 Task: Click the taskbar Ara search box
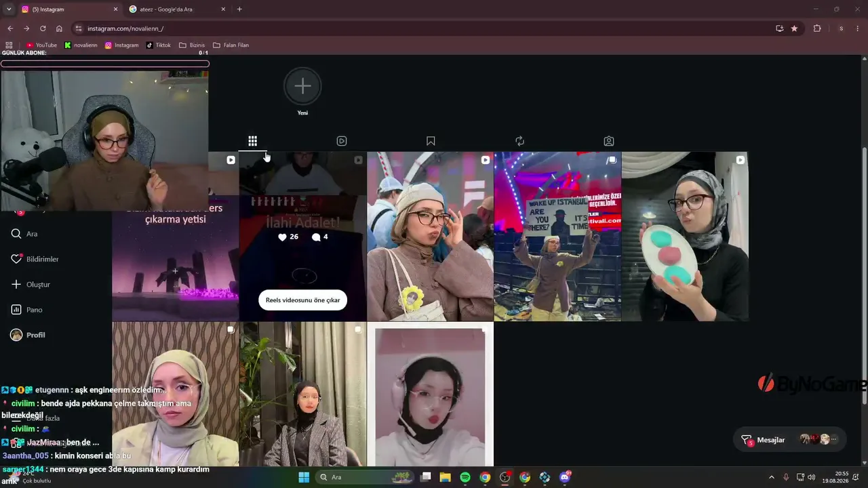(363, 477)
